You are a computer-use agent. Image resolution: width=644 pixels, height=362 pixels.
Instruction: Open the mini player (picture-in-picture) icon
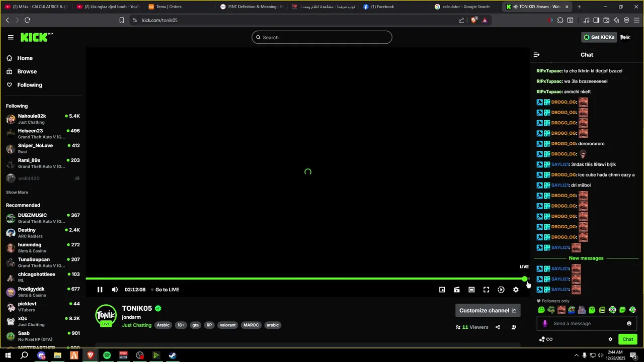442,290
